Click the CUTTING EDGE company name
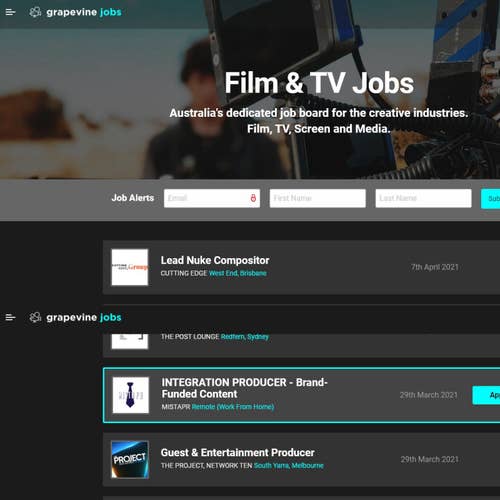Image resolution: width=500 pixels, height=500 pixels. coord(184,273)
